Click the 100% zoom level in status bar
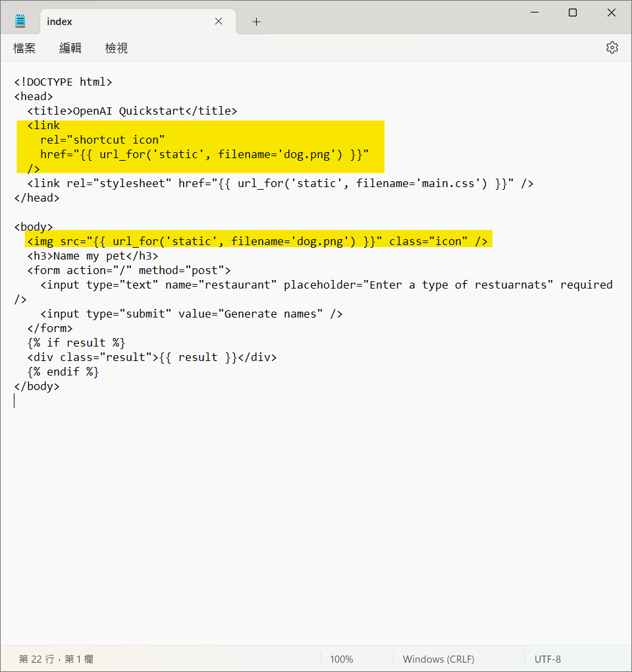Image resolution: width=632 pixels, height=672 pixels. (x=341, y=659)
